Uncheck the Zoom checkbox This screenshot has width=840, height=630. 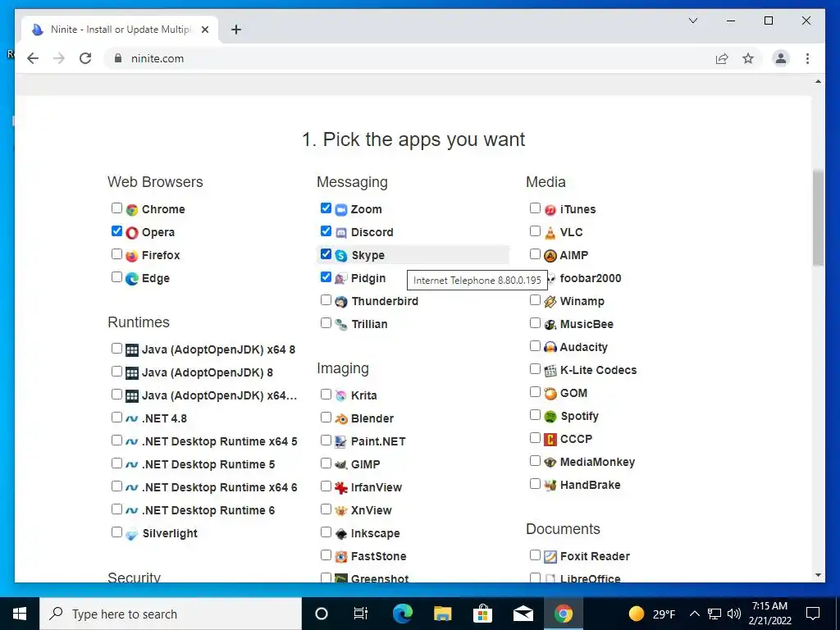point(326,208)
